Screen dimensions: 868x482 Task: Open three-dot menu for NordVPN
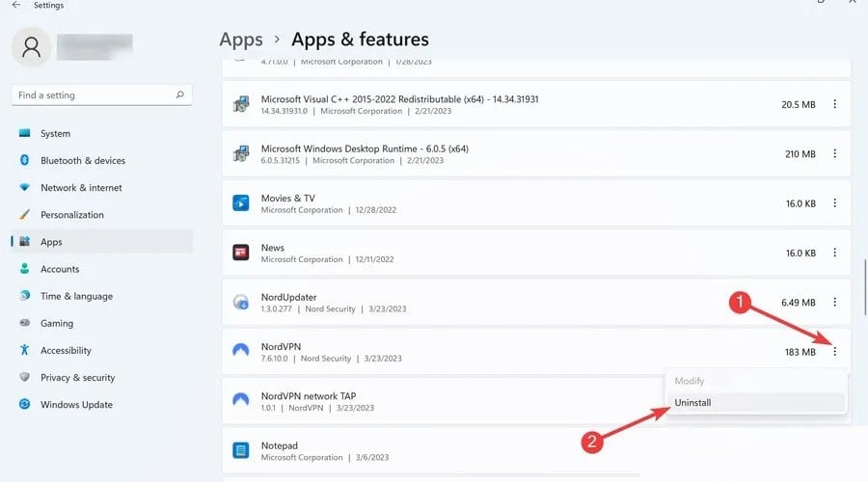pyautogui.click(x=835, y=352)
